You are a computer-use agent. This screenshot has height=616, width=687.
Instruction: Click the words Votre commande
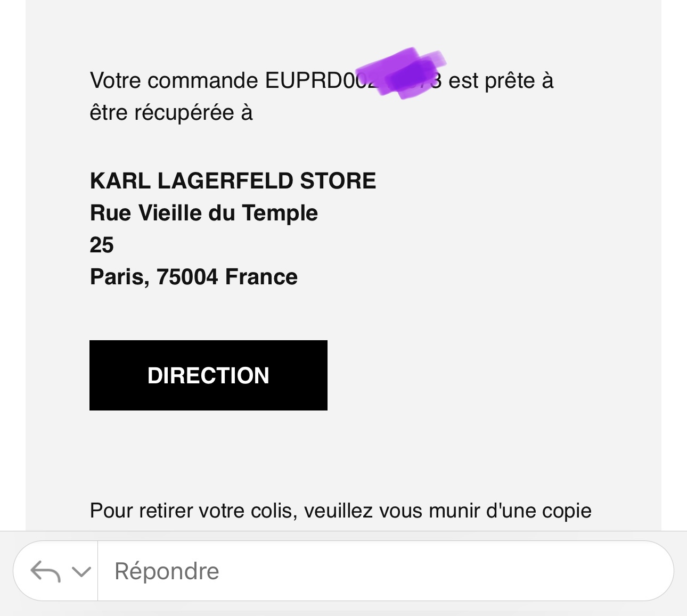tap(174, 81)
